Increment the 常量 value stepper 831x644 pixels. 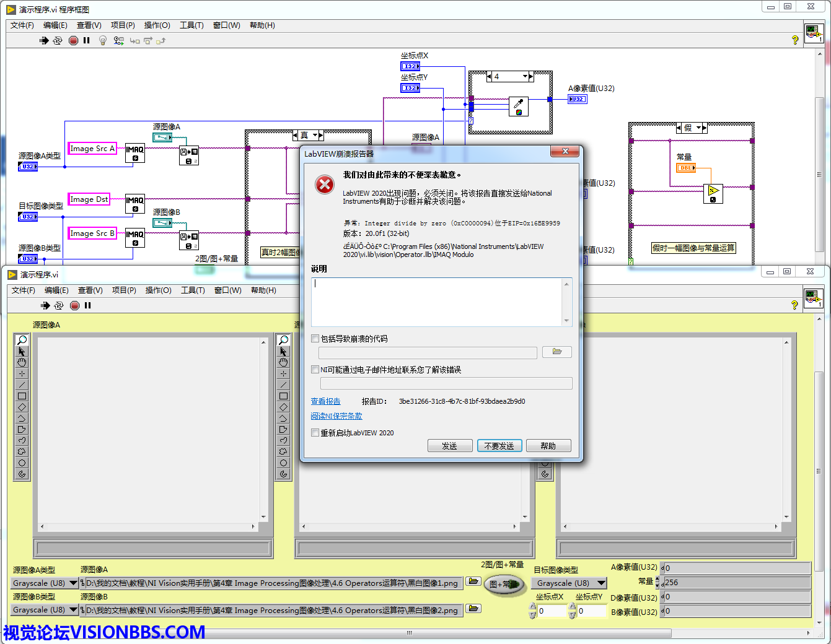[657, 579]
